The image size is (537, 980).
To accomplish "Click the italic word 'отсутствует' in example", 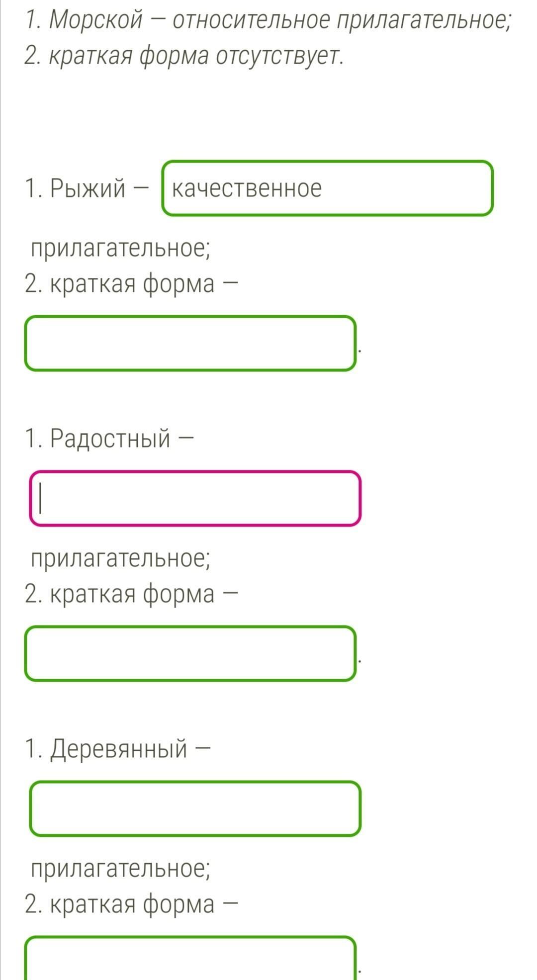I will (279, 57).
